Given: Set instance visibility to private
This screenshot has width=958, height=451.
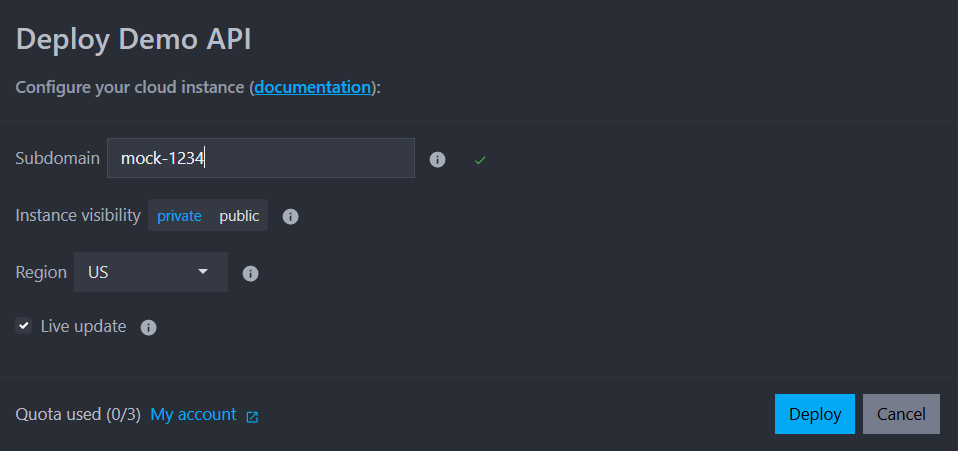Looking at the screenshot, I should 179,216.
